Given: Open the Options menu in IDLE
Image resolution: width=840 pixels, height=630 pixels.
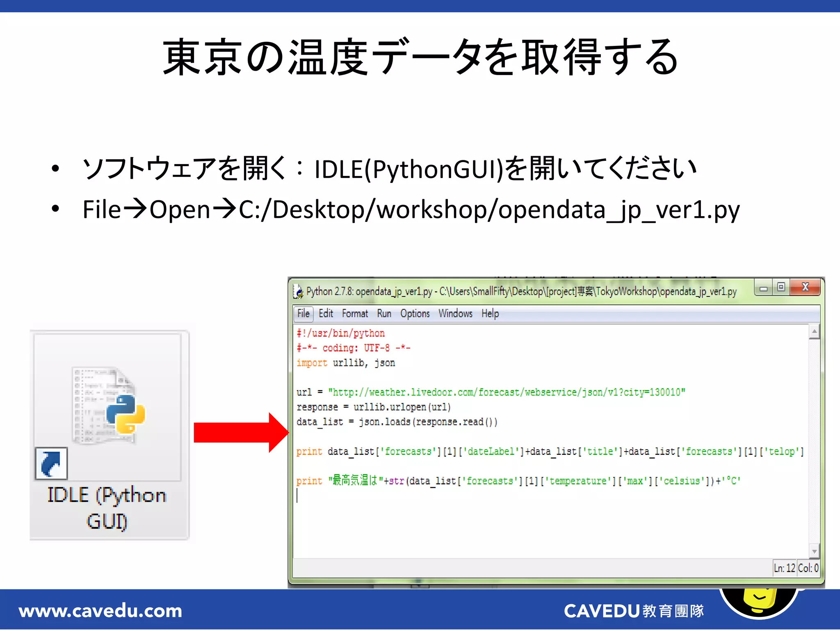Looking at the screenshot, I should pos(415,313).
